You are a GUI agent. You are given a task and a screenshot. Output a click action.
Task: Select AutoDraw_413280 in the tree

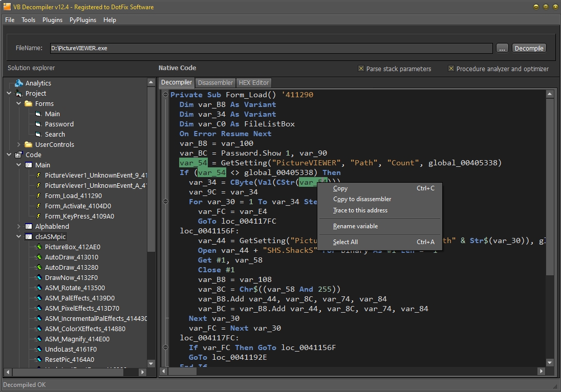point(72,268)
